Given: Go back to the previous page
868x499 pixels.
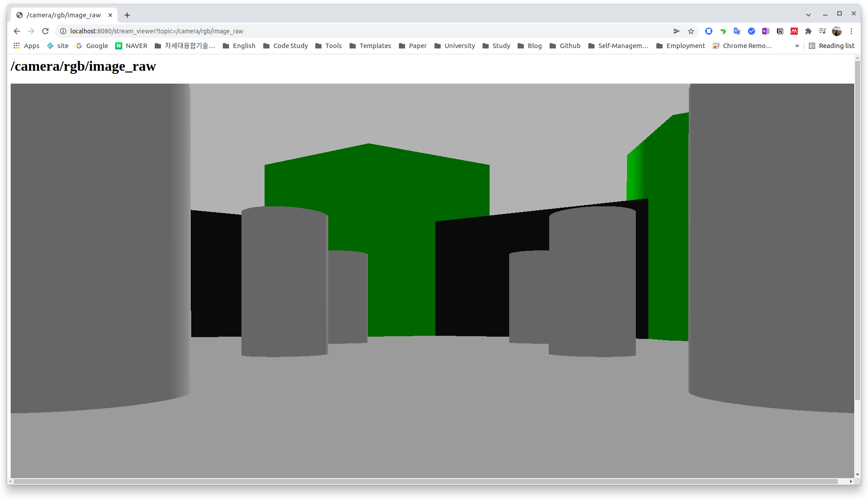Looking at the screenshot, I should [17, 31].
